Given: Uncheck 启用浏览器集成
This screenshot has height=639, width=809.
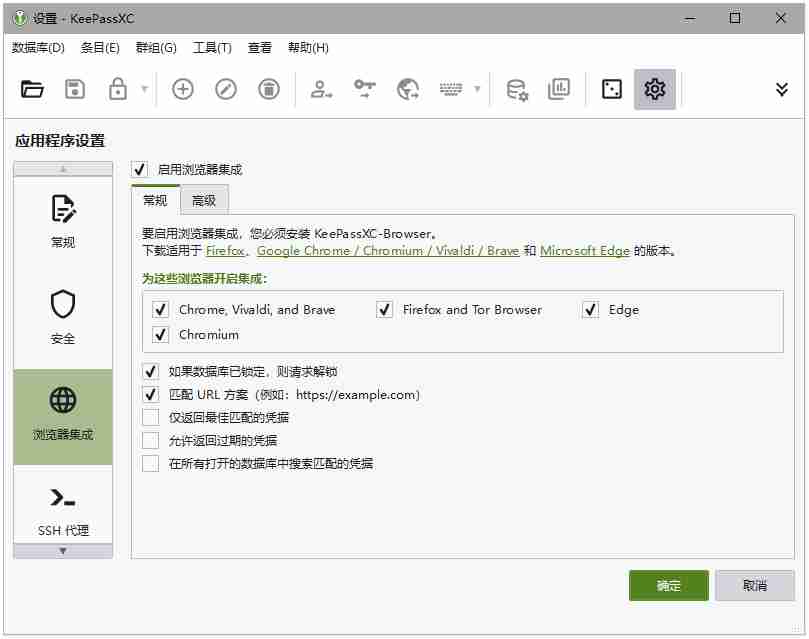Looking at the screenshot, I should click(139, 170).
